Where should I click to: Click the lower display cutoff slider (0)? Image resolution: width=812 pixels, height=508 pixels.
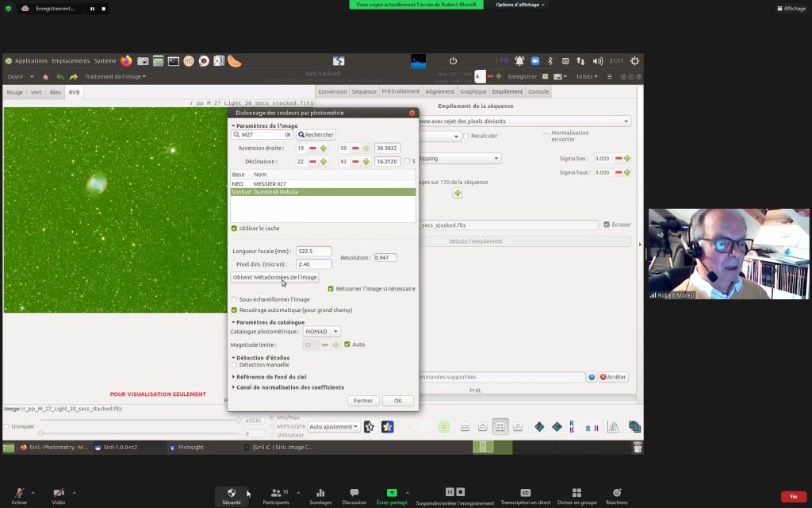pos(41,433)
